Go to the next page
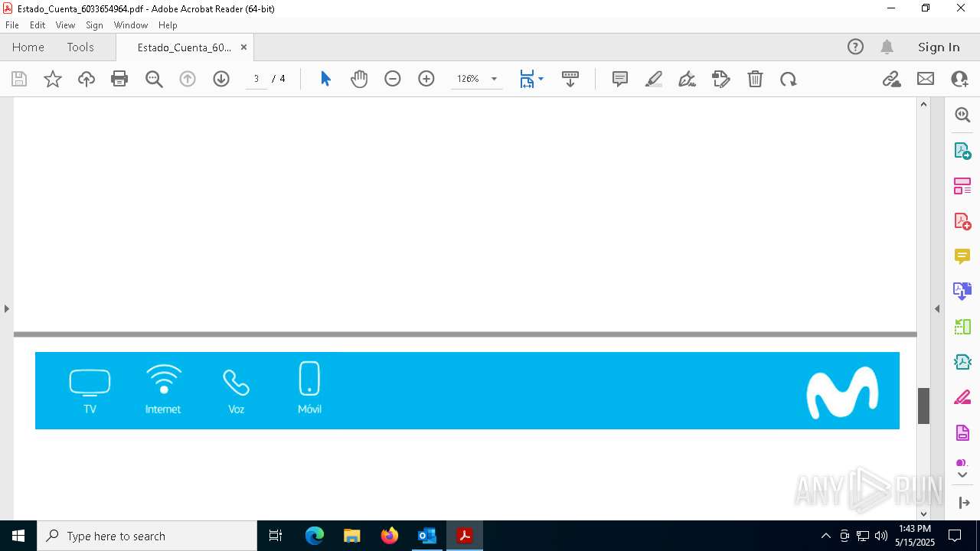Screen dimensions: 980x551 pyautogui.click(x=221, y=79)
